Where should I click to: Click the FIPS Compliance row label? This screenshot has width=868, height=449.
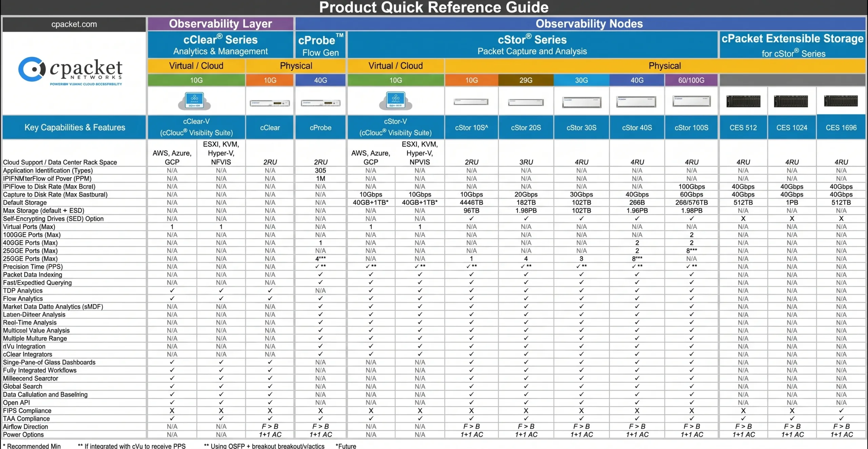pyautogui.click(x=27, y=411)
